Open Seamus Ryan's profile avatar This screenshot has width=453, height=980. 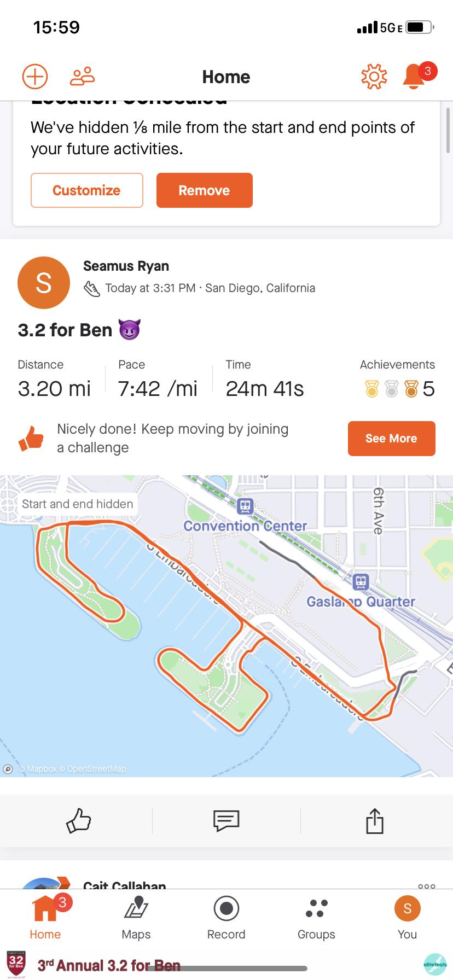pyautogui.click(x=44, y=283)
